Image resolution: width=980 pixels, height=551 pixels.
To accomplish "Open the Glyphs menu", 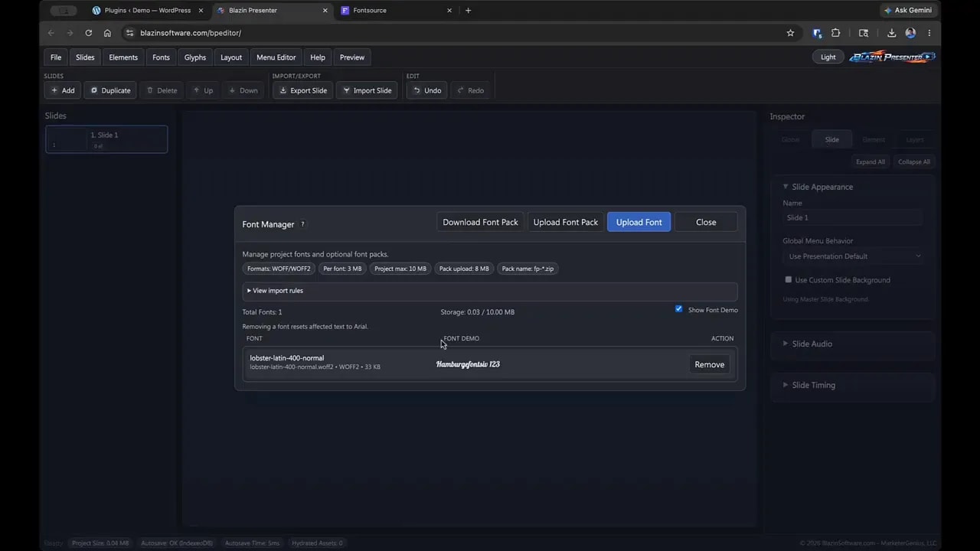I will point(195,57).
